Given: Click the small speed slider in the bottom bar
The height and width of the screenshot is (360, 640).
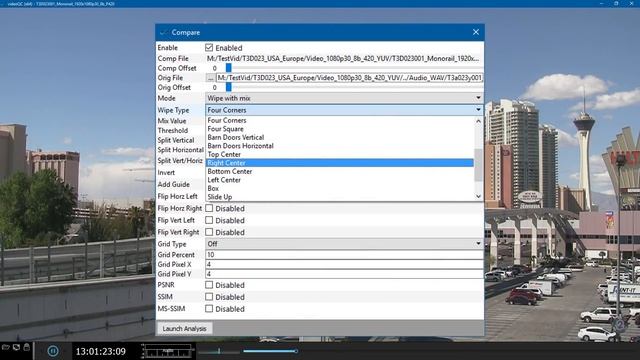Looking at the screenshot, I should pos(219,351).
